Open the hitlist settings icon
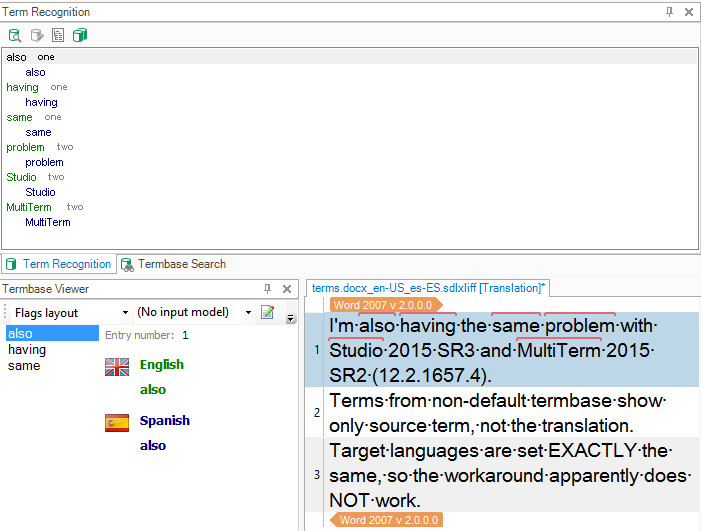701x531 pixels. (x=58, y=35)
